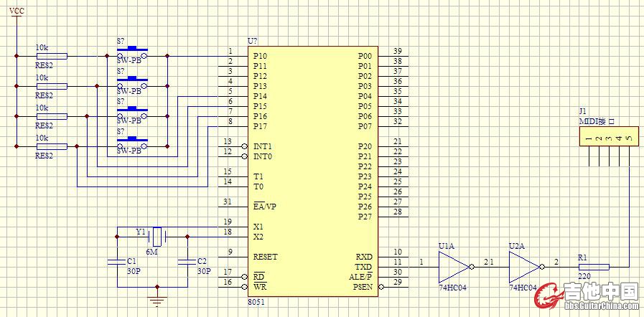Click the junction dot at the ground node
644x317 pixels.
click(157, 287)
